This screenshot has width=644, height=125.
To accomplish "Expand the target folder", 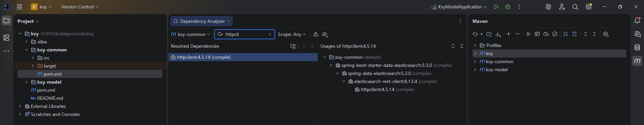I will (33, 66).
